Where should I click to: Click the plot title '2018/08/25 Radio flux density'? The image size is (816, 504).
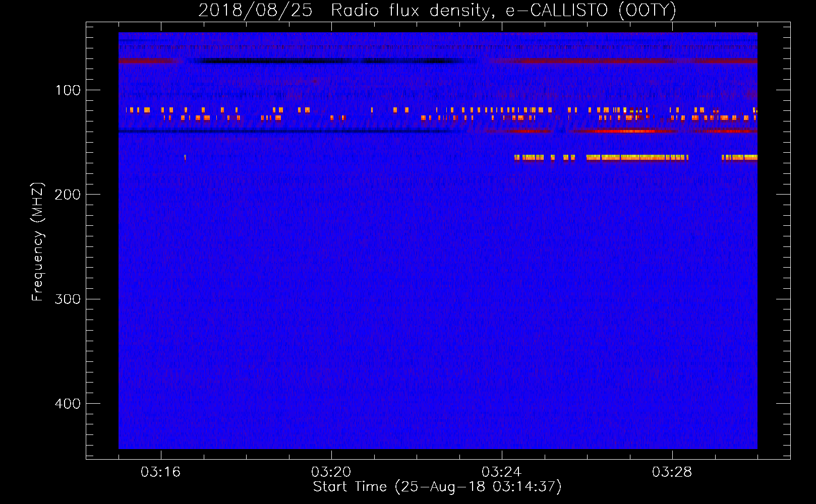coord(437,11)
